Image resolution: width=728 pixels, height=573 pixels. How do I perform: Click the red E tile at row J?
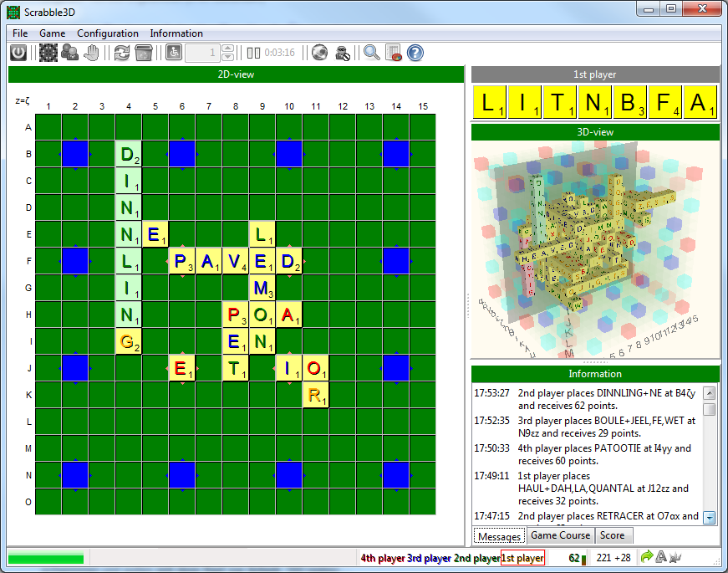(x=182, y=368)
